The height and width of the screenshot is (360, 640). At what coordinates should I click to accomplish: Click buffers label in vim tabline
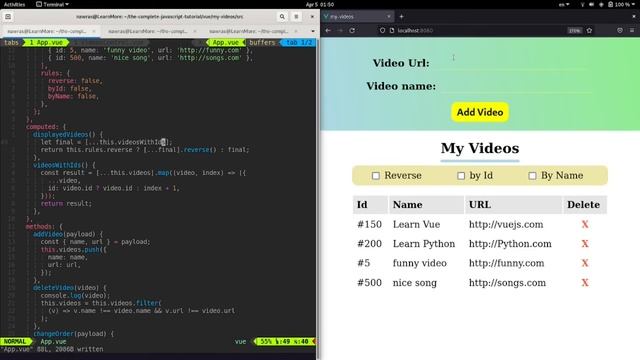click(x=262, y=42)
